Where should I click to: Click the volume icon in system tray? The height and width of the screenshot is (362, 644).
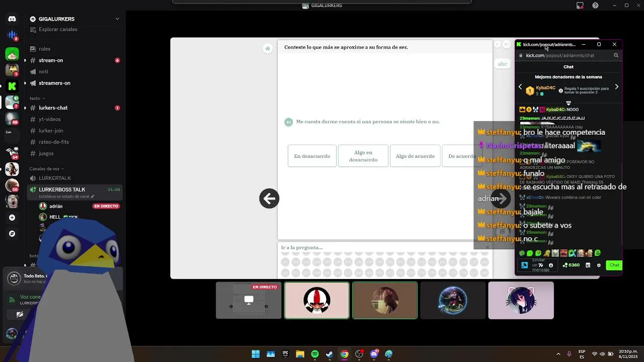(x=602, y=354)
